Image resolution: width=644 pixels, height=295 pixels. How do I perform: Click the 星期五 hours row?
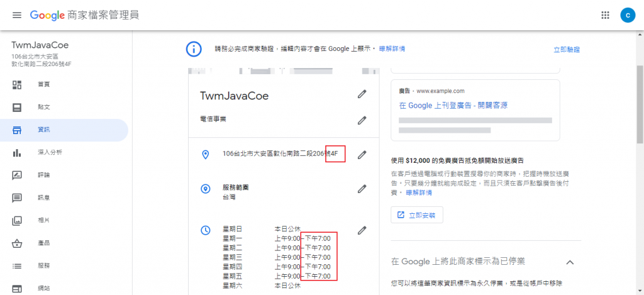coord(277,276)
